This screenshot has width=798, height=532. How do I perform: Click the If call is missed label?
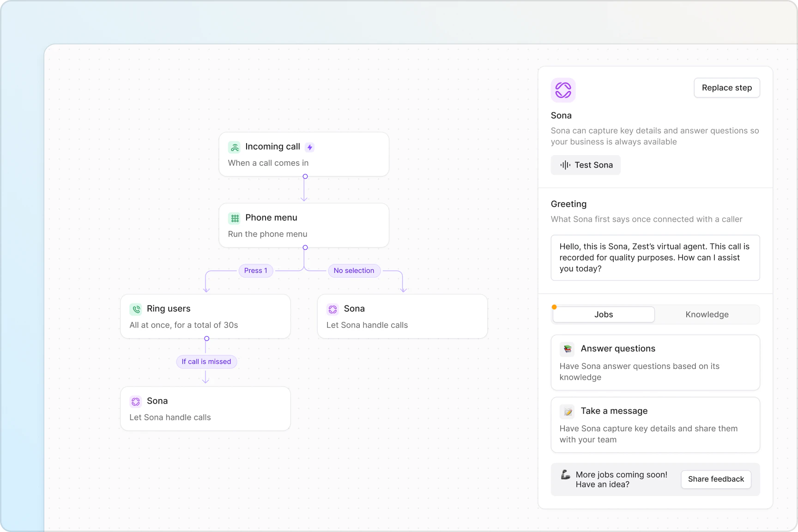tap(206, 362)
